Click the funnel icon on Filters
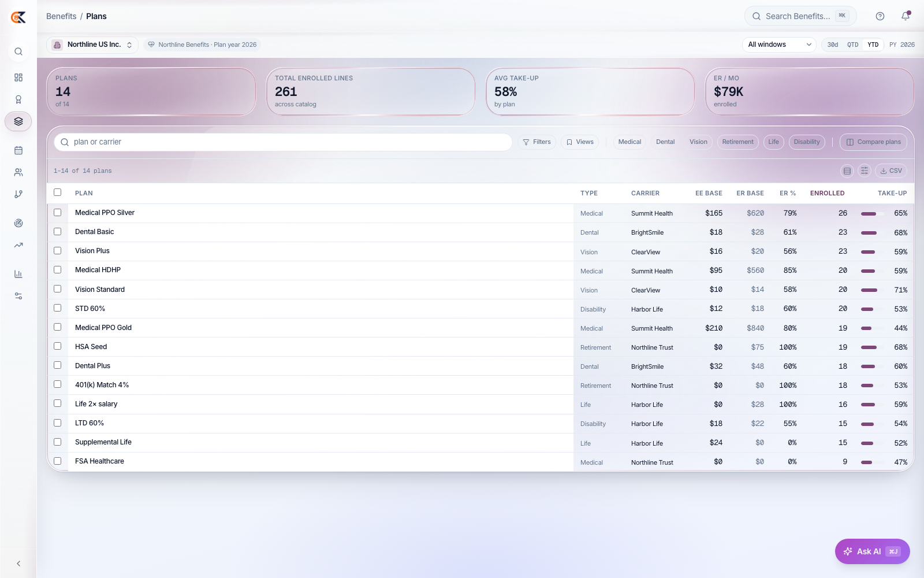Screen dimensions: 924x578 (526, 142)
